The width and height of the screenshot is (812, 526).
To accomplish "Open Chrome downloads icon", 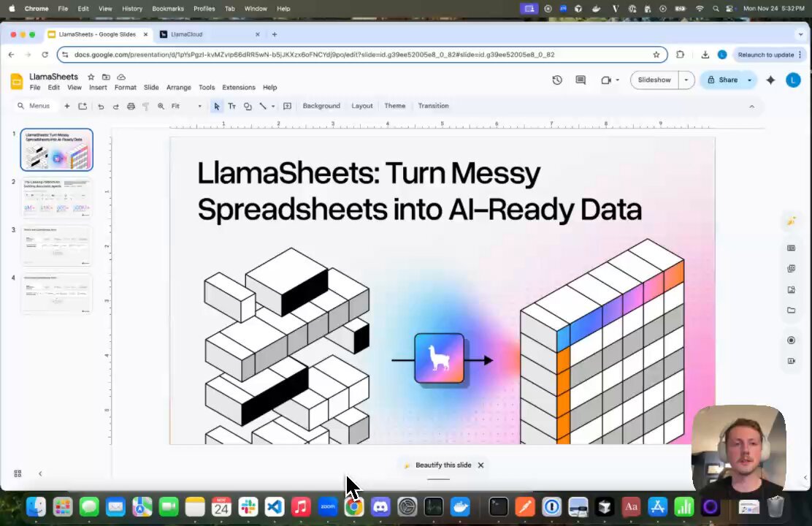I will [x=705, y=54].
